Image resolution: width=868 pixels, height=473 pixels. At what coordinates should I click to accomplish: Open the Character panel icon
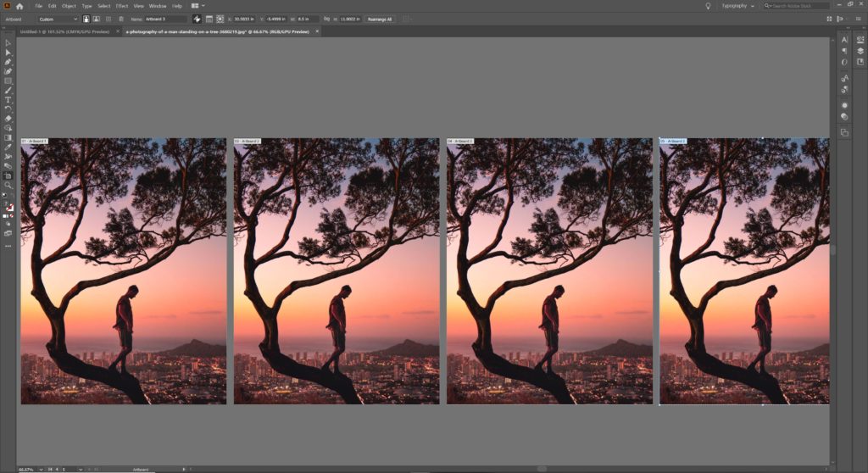844,39
